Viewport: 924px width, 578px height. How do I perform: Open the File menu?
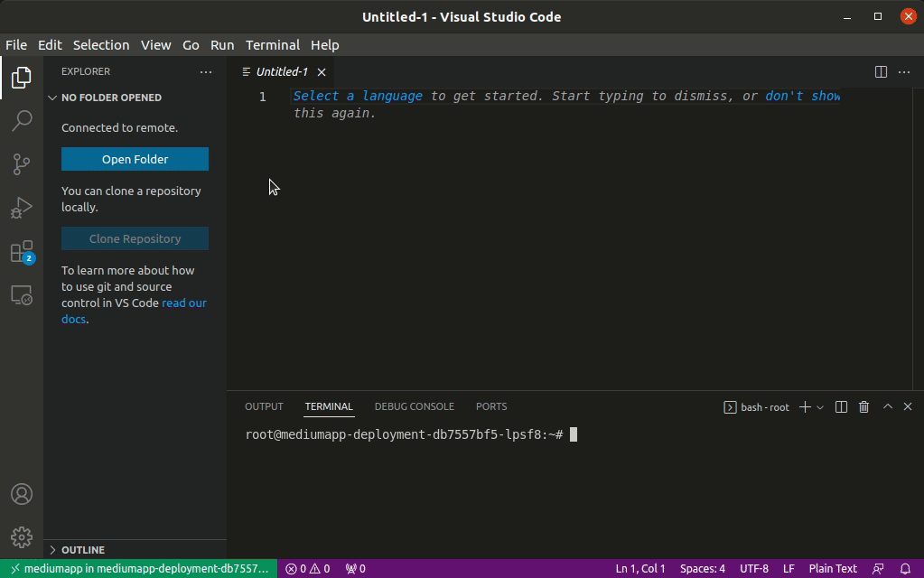tap(16, 45)
